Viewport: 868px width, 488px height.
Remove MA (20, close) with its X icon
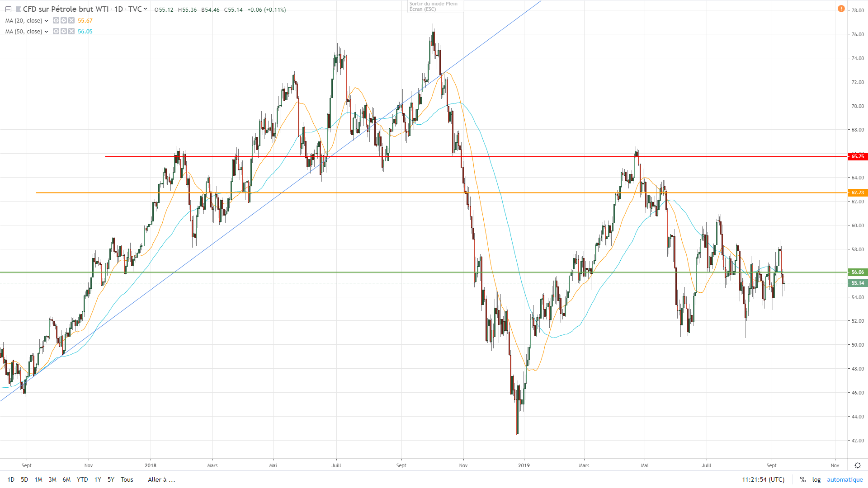tap(71, 20)
